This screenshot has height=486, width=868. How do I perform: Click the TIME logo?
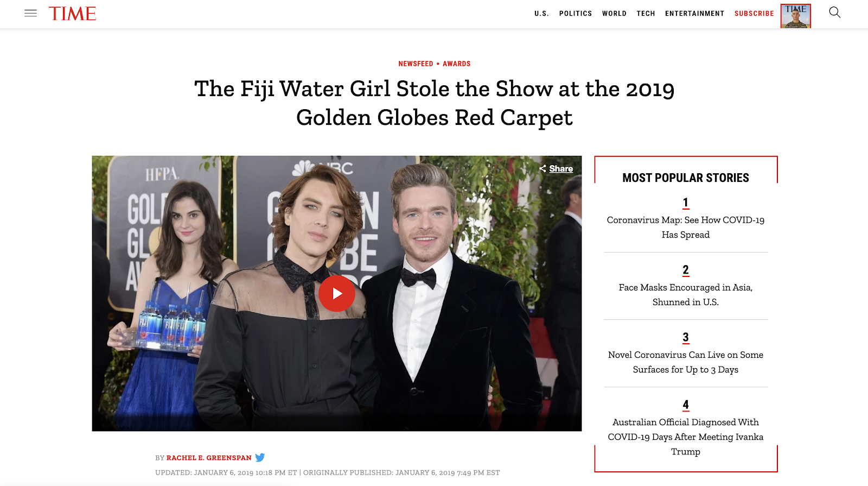tap(72, 14)
